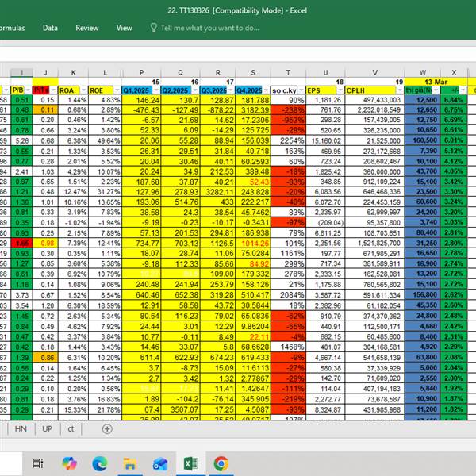Select the EPS cell (209.04)
Viewport: 476px width, 476px height.
tap(325, 222)
